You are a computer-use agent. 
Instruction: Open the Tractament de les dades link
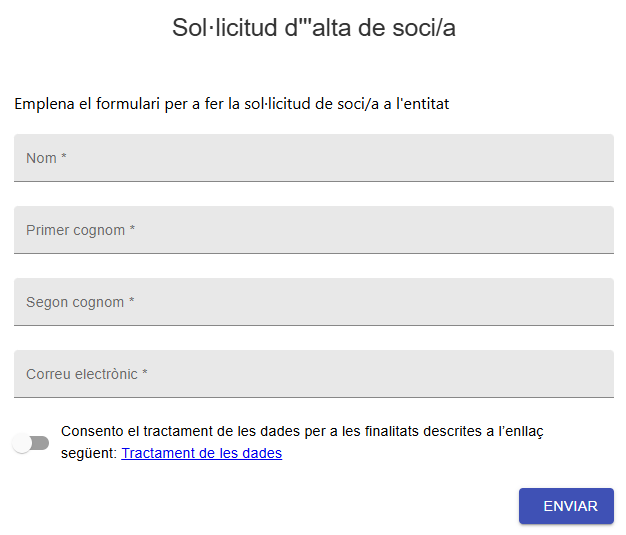[202, 453]
